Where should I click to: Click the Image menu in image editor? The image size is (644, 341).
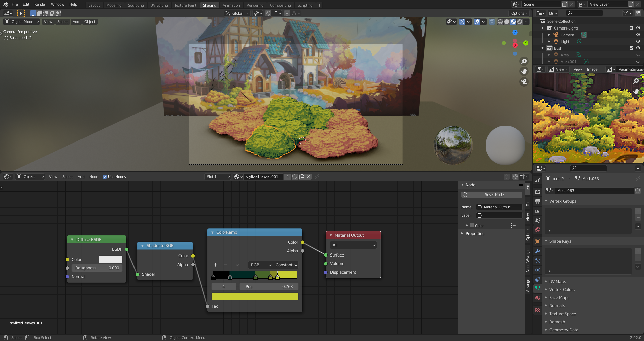point(592,69)
